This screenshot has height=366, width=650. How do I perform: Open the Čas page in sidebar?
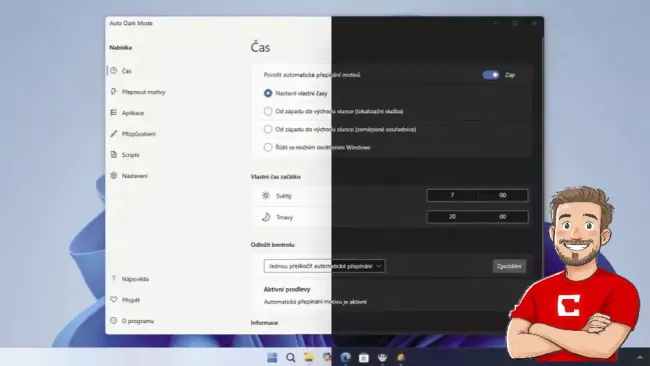pos(126,71)
